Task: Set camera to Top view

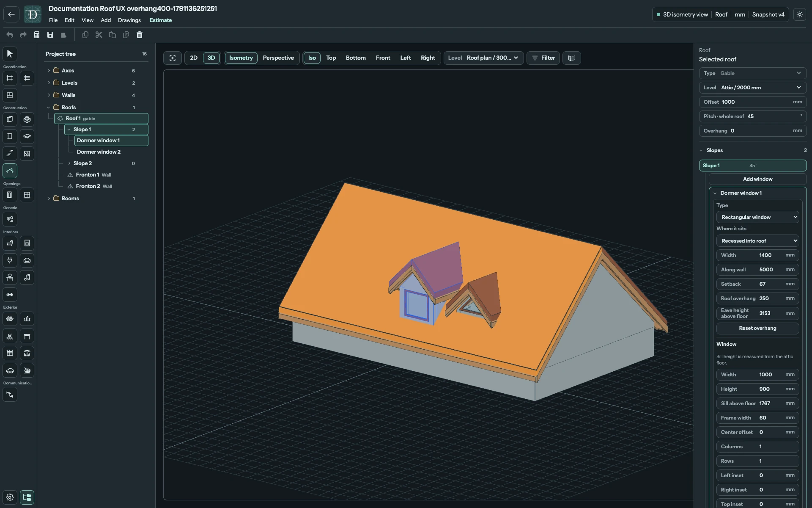Action: point(331,58)
